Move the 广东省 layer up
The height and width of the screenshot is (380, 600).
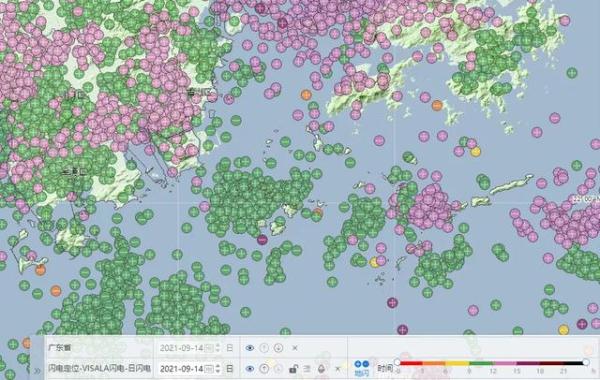coord(264,348)
